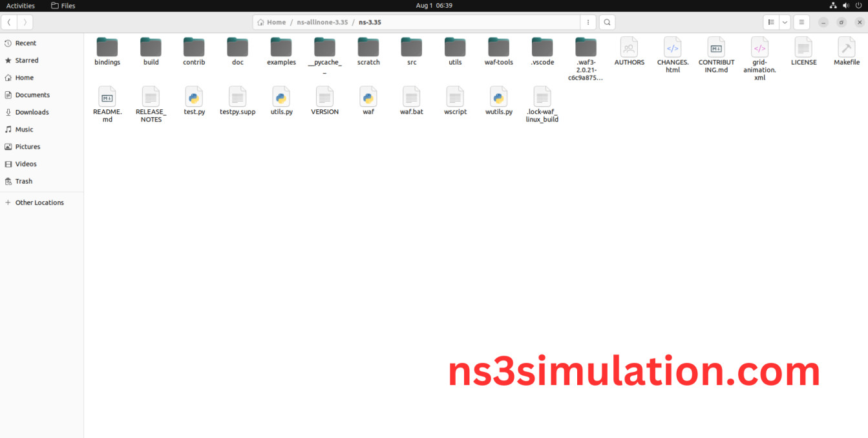Open the path bar three-dot menu
This screenshot has height=438, width=868.
[x=587, y=22]
